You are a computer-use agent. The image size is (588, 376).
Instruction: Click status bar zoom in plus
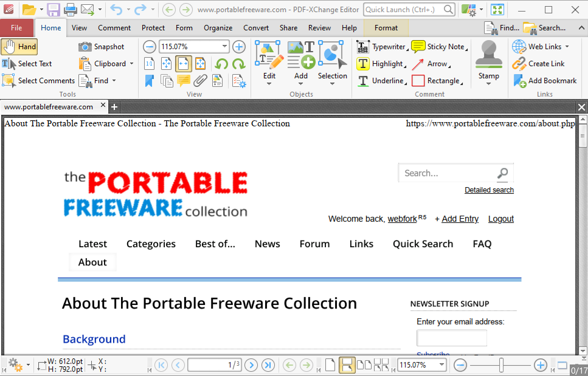coord(541,365)
